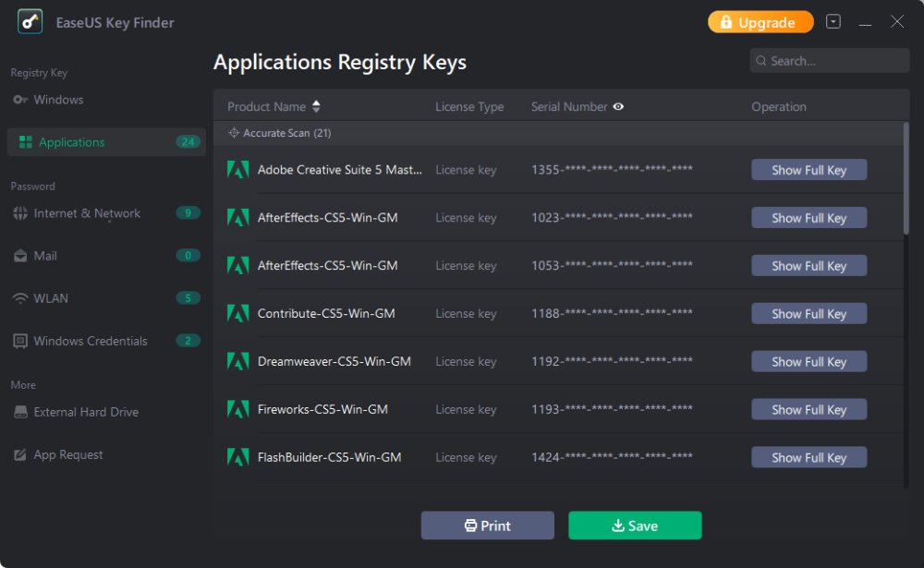Collapse the Accurate Scan group

tap(235, 133)
